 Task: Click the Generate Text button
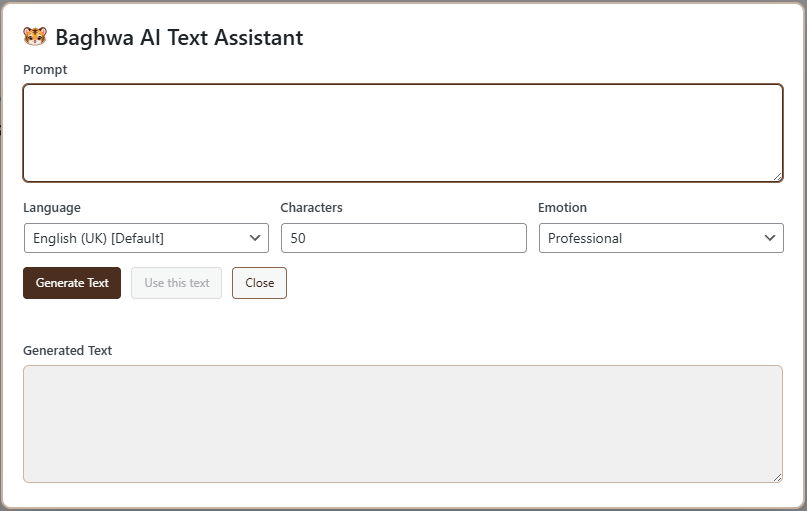[72, 283]
